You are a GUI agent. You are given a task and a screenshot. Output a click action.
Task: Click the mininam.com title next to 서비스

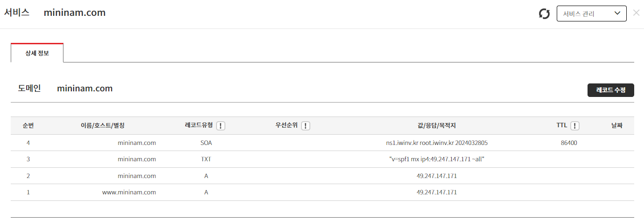(75, 13)
